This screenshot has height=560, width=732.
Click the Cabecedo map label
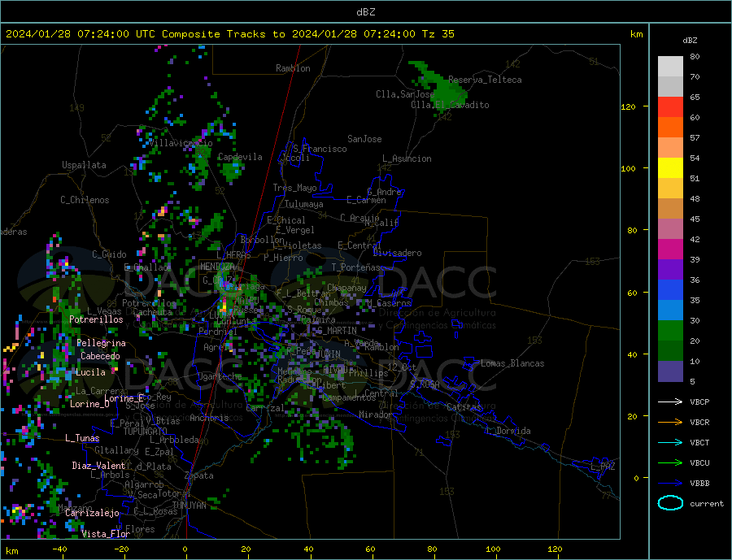(100, 356)
